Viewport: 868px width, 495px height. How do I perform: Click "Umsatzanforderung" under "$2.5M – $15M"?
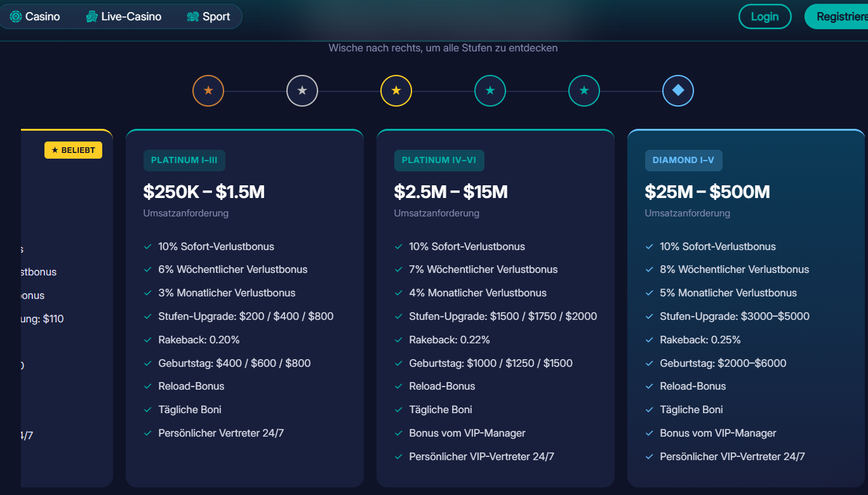click(437, 213)
